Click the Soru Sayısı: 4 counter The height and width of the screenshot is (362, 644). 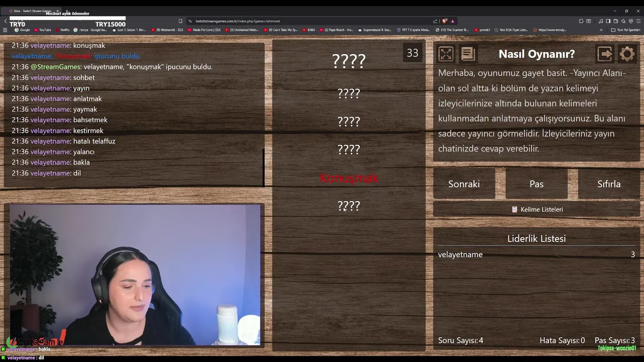(460, 340)
